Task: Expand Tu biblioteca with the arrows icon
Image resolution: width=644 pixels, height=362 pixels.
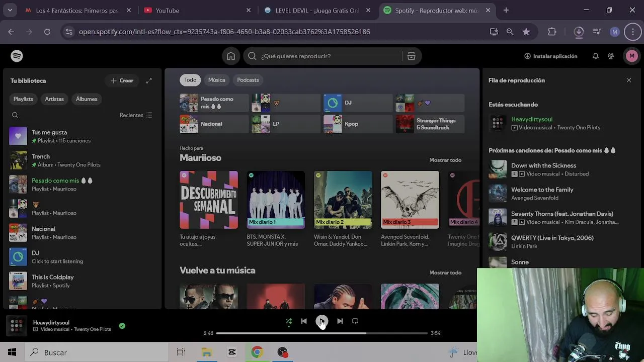Action: pos(149,80)
